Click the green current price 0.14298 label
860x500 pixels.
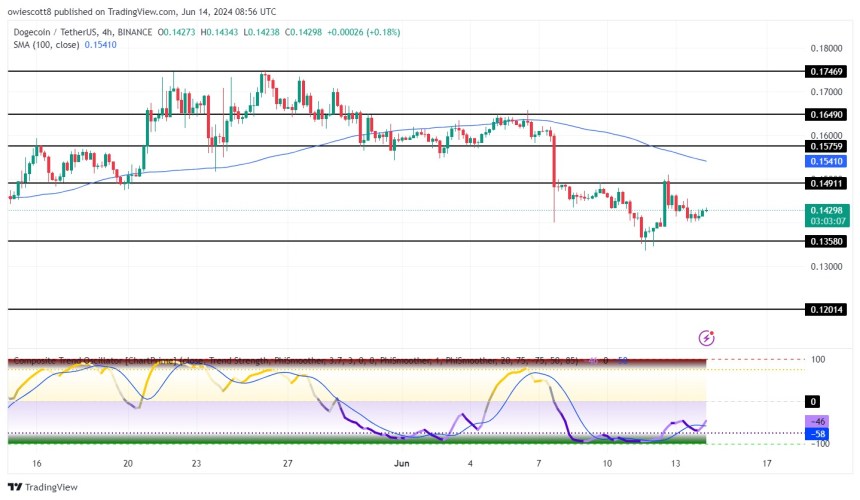[x=827, y=215]
